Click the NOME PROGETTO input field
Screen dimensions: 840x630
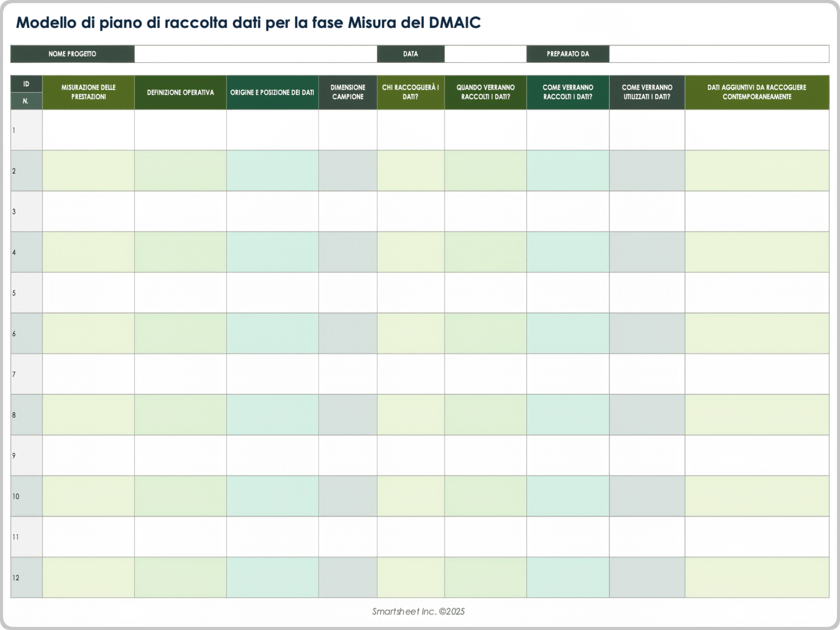click(x=255, y=54)
